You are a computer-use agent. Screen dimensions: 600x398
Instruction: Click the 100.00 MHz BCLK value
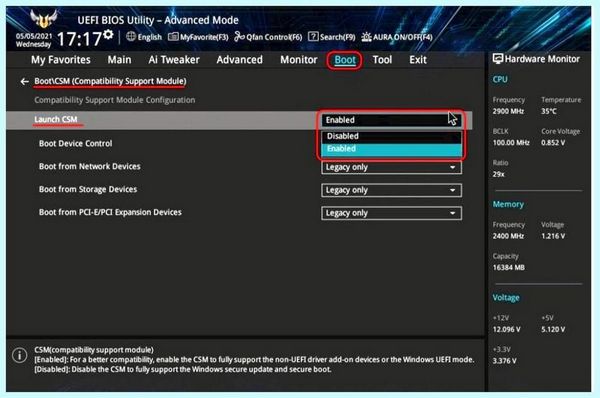tap(511, 143)
